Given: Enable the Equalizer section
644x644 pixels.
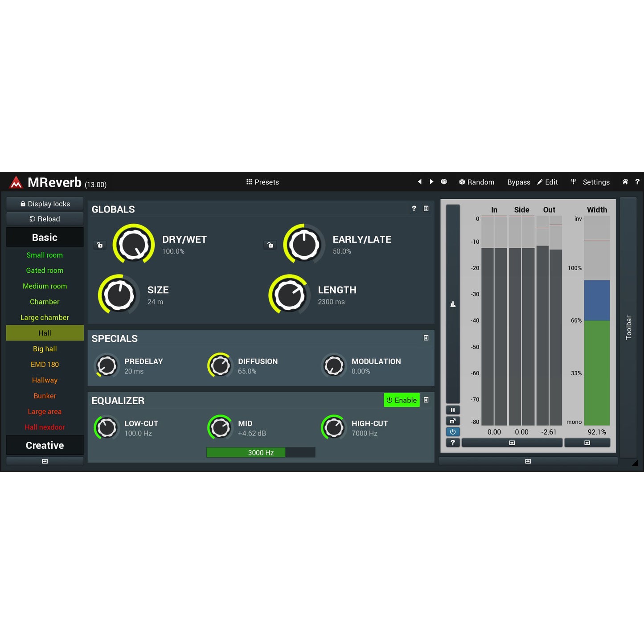Looking at the screenshot, I should click(401, 400).
